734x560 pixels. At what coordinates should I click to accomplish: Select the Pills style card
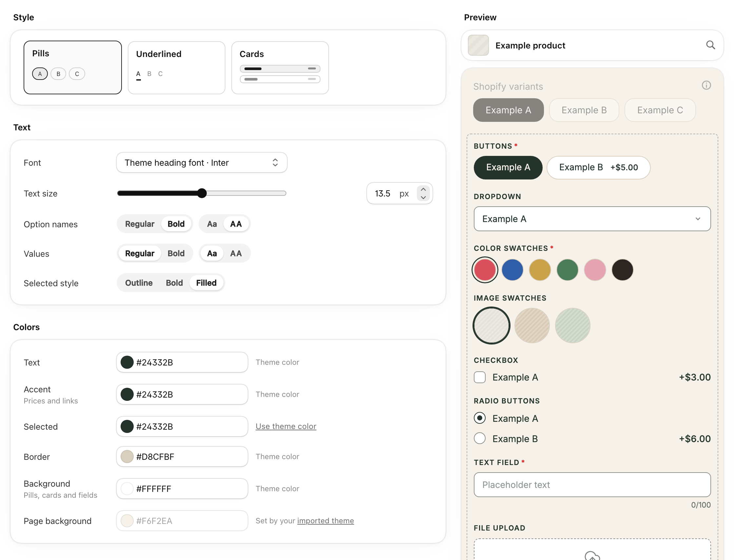click(72, 67)
